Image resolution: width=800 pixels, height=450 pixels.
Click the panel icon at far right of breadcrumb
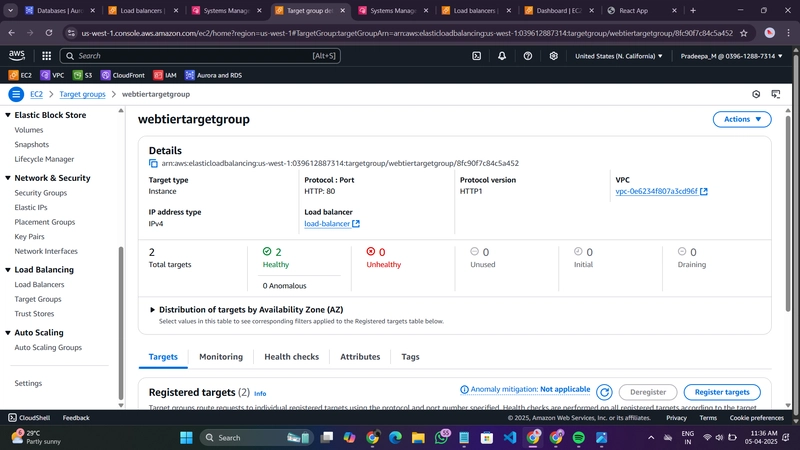(776, 94)
